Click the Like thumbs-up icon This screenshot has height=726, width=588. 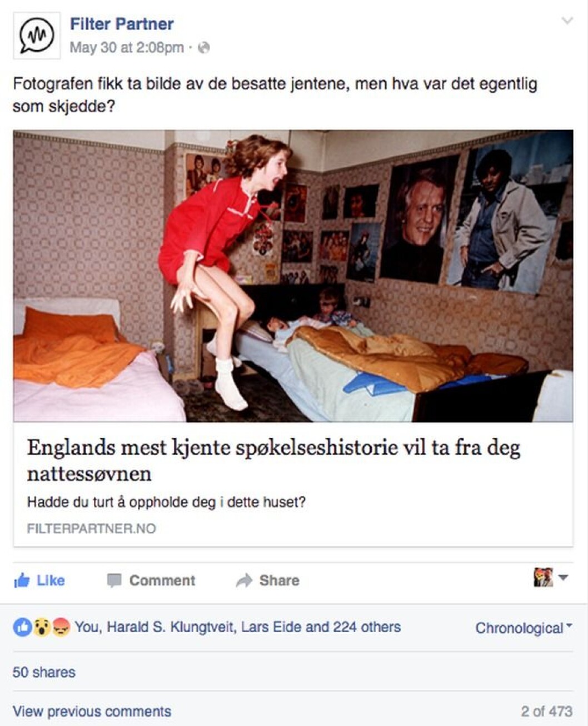22,580
